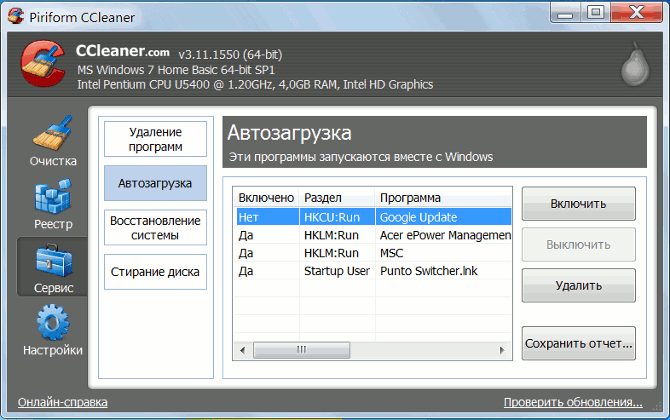Image resolution: width=670 pixels, height=420 pixels.
Task: Open the Настройки gear section
Action: [x=53, y=329]
